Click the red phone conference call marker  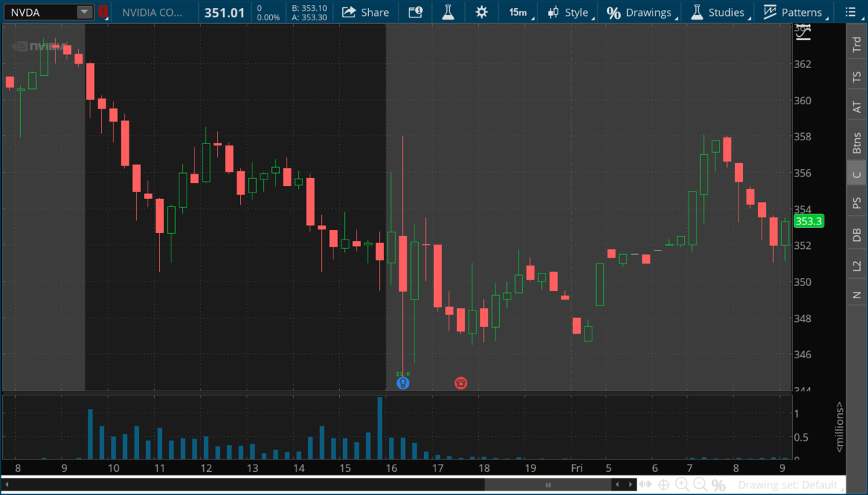tap(461, 383)
